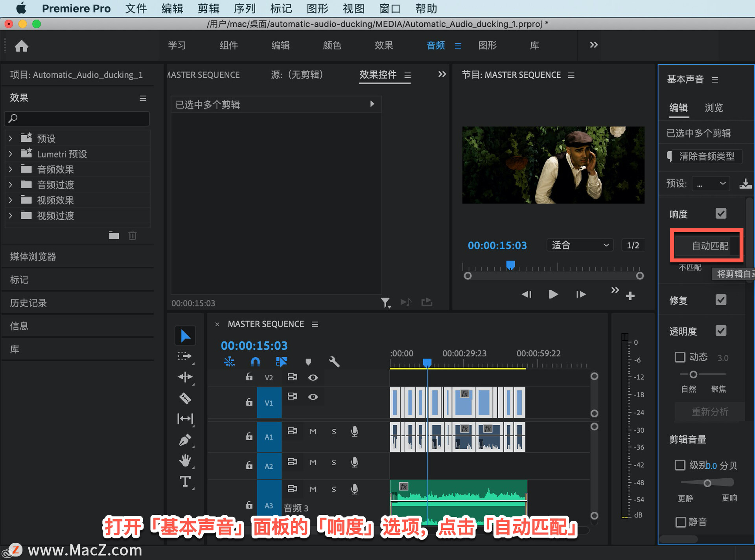Click the Effects panel search field
The image size is (755, 560).
pos(77,118)
